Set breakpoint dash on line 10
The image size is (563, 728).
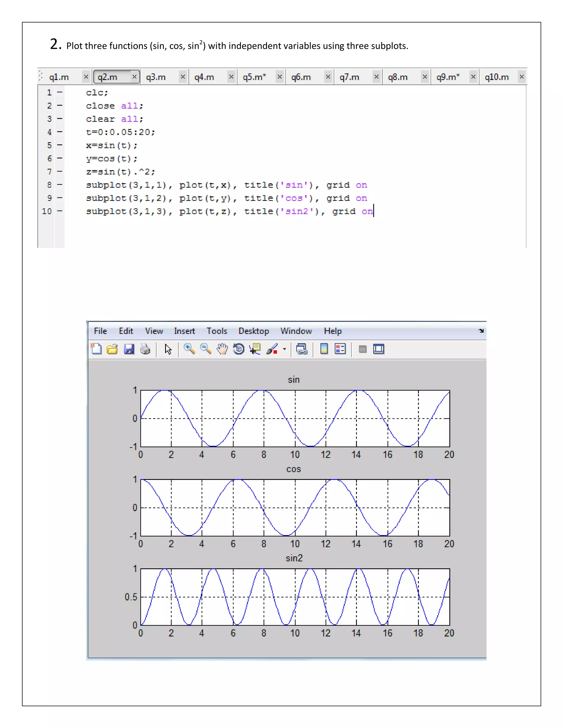[60, 211]
